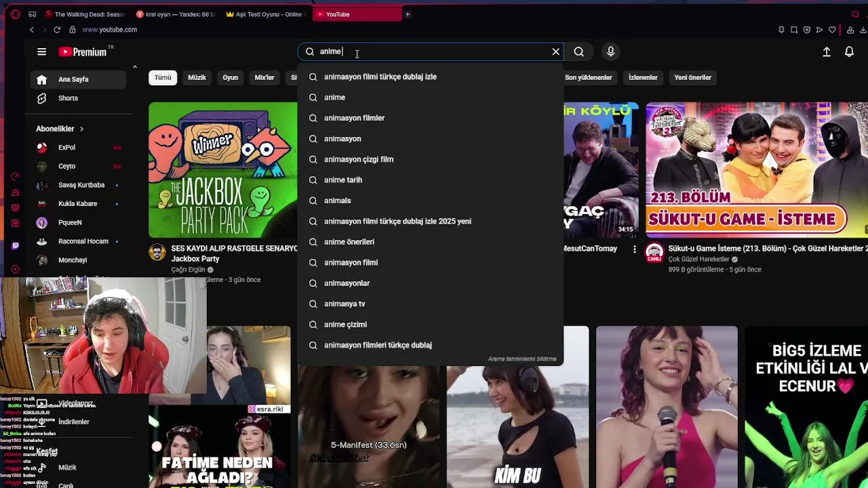Open the Çağrı Ergün channel avatar
The width and height of the screenshot is (868, 488).
tap(157, 253)
